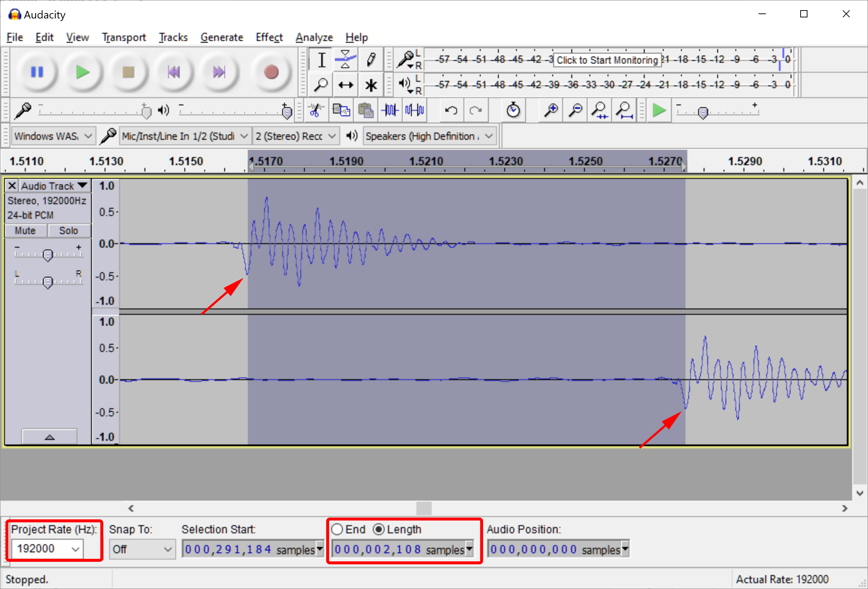Open the Tracks menu

pyautogui.click(x=173, y=37)
